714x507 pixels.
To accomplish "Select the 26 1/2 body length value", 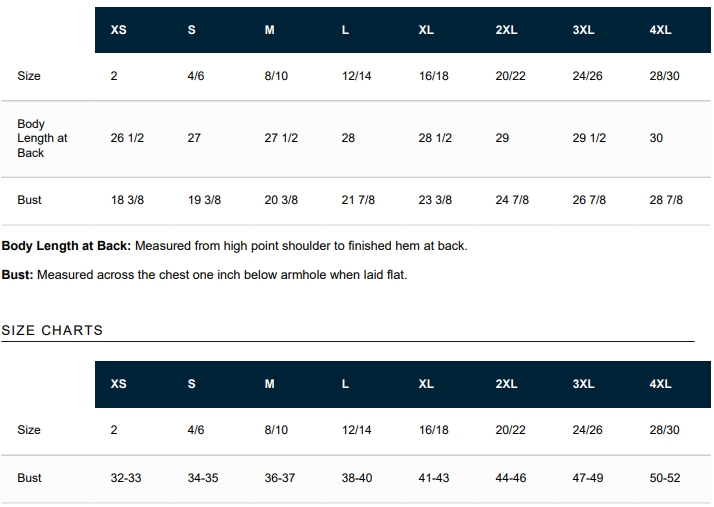I will [127, 138].
